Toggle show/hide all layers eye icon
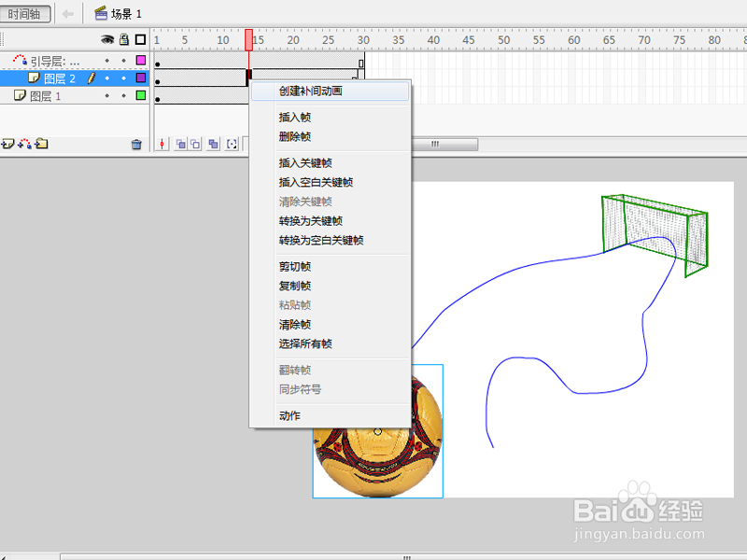The height and width of the screenshot is (560, 747). point(107,39)
